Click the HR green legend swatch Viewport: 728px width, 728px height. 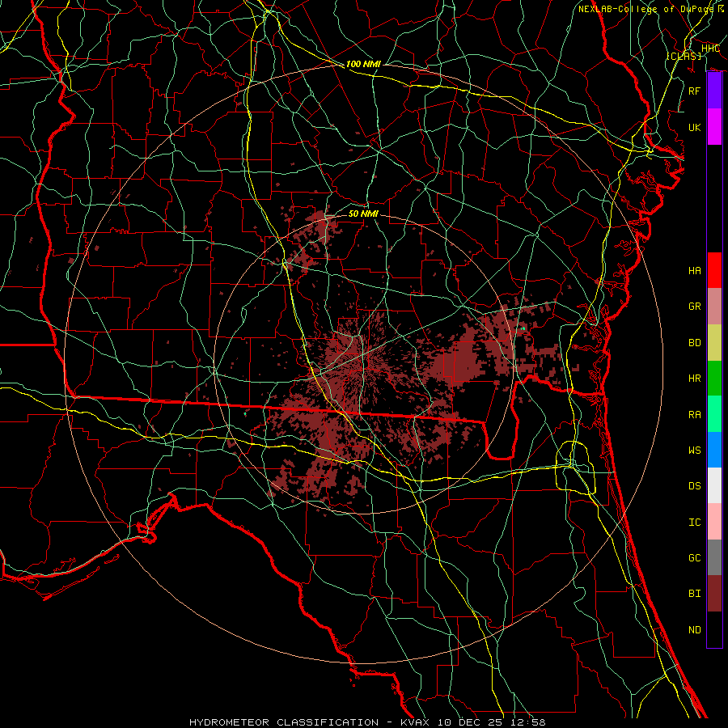pyautogui.click(x=714, y=378)
